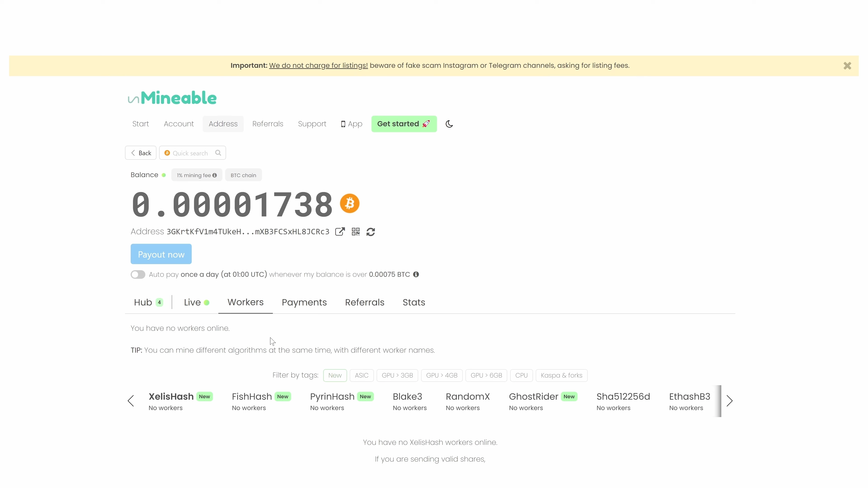
Task: Select the Address nav item
Action: pyautogui.click(x=223, y=124)
